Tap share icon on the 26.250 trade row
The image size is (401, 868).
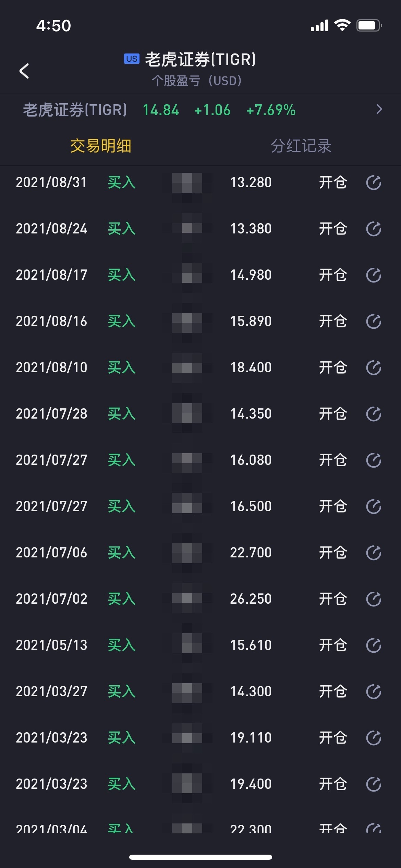pyautogui.click(x=374, y=599)
